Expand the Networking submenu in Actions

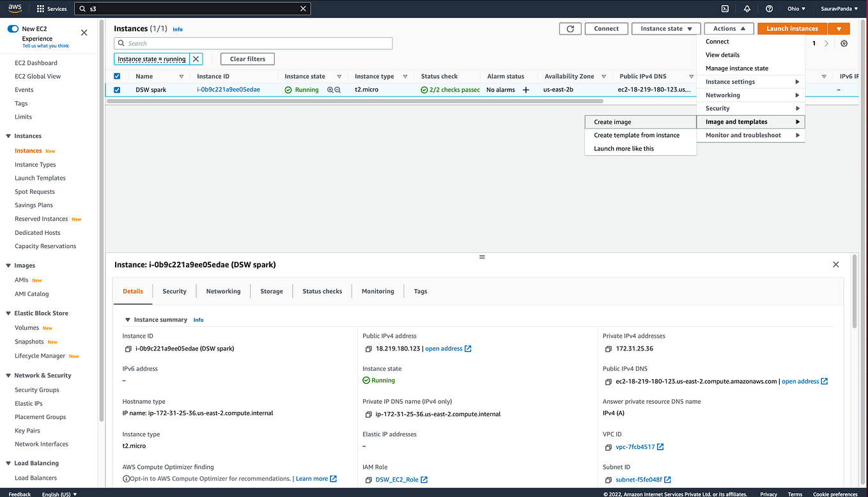750,95
